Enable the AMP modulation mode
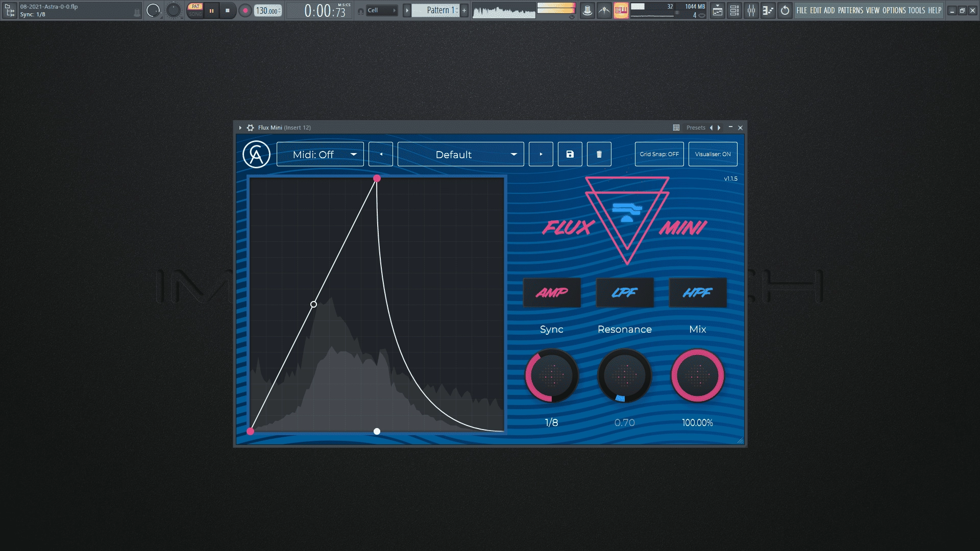 coord(552,292)
